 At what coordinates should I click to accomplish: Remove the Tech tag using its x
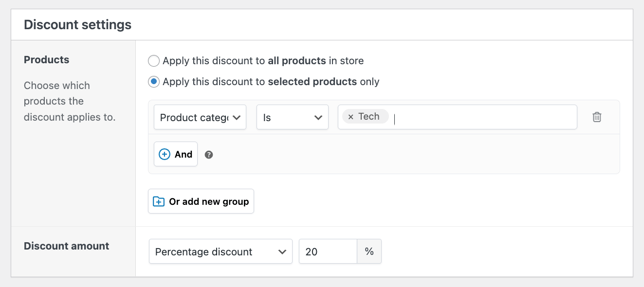350,117
